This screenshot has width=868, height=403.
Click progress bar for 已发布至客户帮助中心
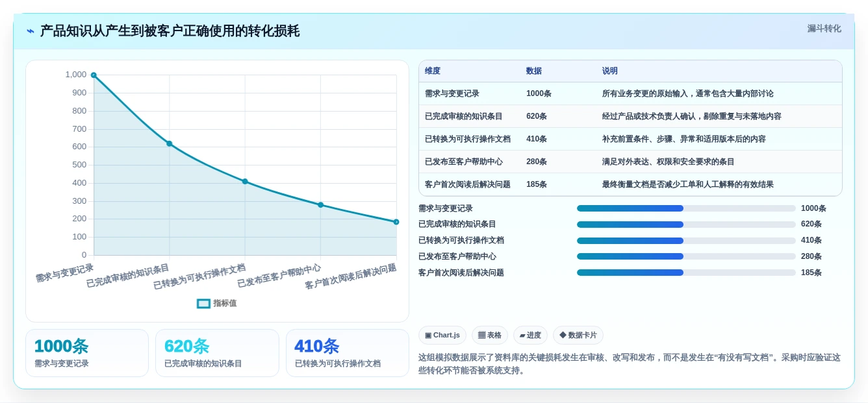coord(686,256)
